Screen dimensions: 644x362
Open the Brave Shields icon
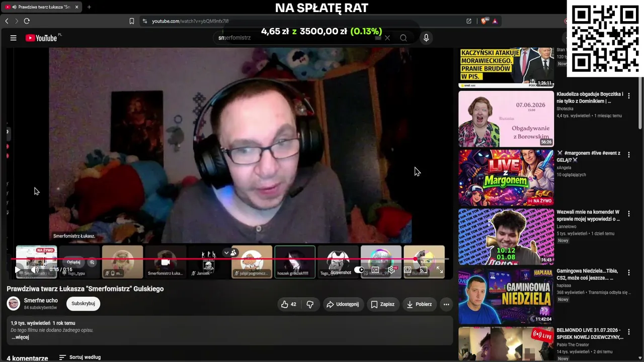(484, 21)
